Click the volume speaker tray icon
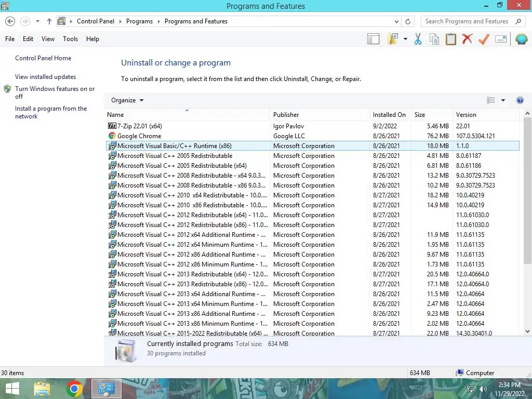The width and height of the screenshot is (532, 399). click(x=483, y=389)
